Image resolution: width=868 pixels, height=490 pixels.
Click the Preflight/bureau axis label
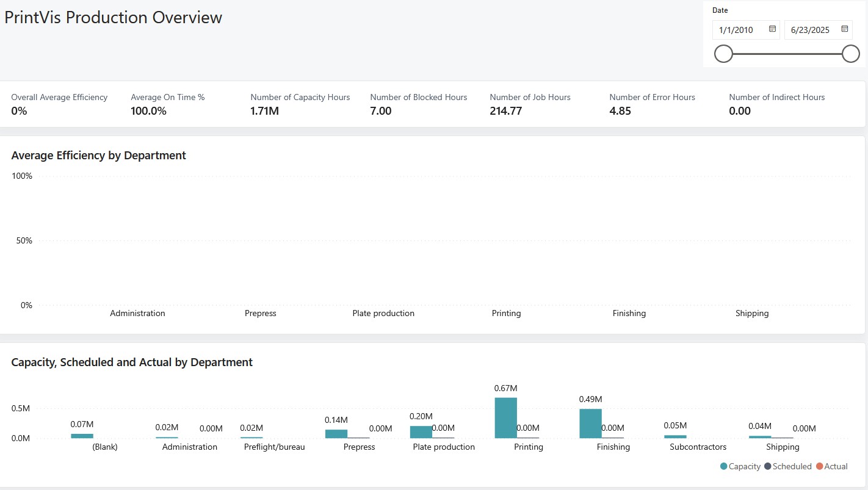tap(274, 447)
